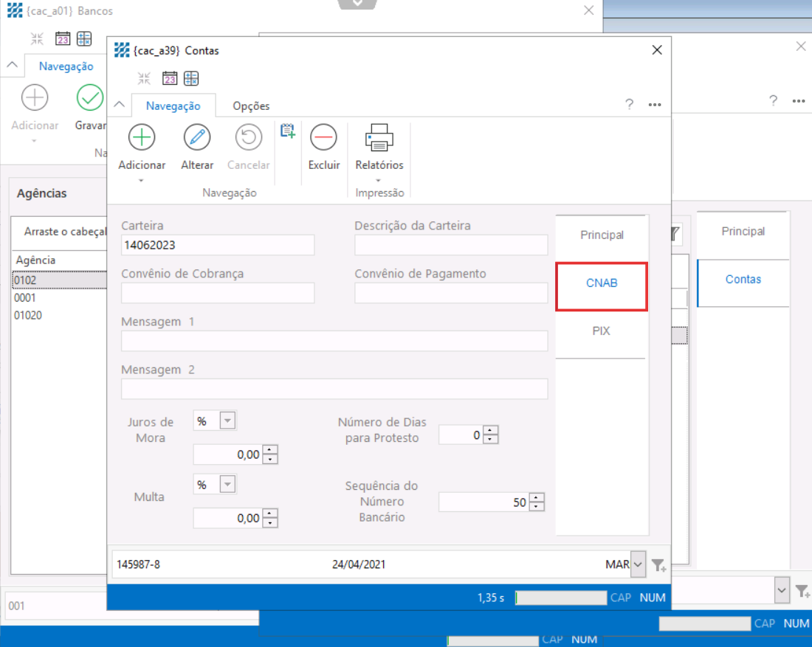Close the Contas window
Image resolution: width=812 pixels, height=647 pixels.
pos(657,49)
